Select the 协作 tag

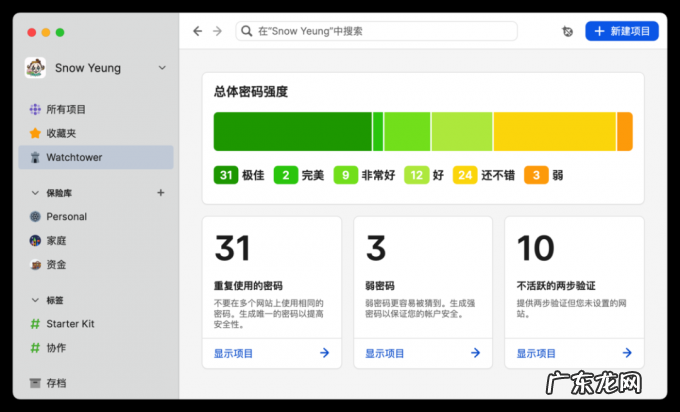click(x=96, y=347)
